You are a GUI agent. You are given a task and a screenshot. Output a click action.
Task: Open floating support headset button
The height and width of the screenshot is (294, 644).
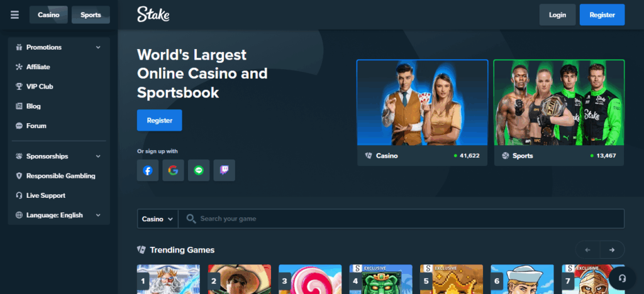coord(622,278)
